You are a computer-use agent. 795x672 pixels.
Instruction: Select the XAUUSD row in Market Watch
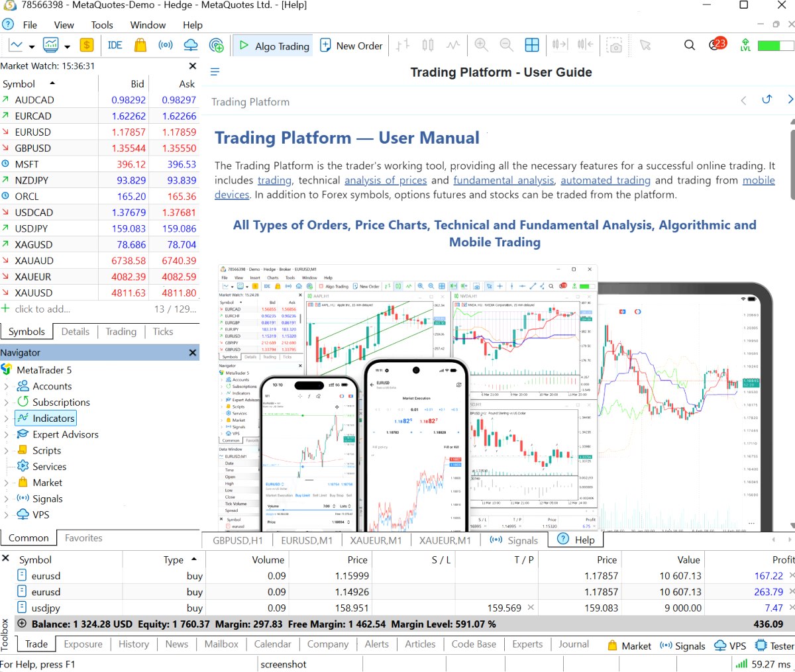tap(99, 293)
